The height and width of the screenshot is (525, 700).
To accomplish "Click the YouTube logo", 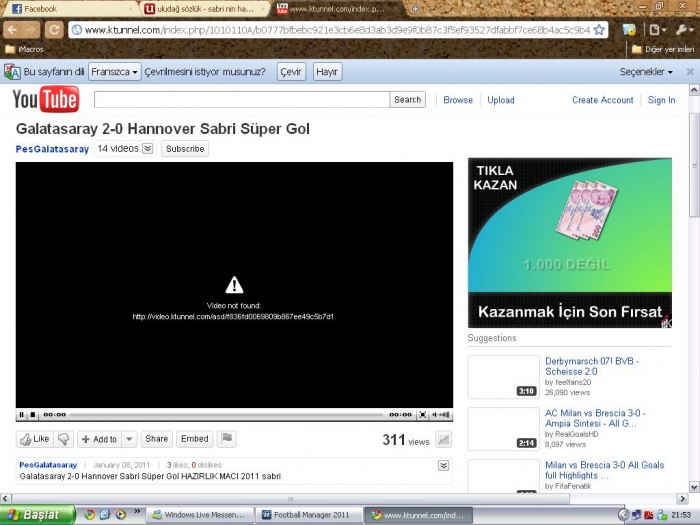I will tap(46, 99).
